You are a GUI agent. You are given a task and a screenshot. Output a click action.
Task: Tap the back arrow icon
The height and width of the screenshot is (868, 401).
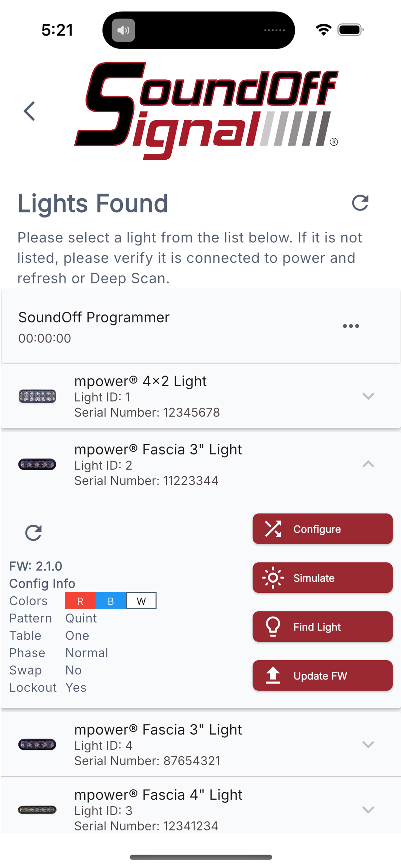pos(29,111)
